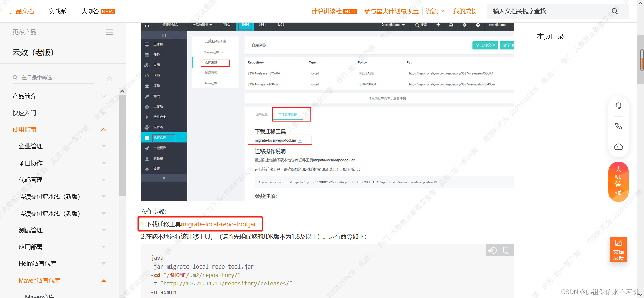Open the 大咖答疑 floating button
The height and width of the screenshot is (298, 644).
click(618, 182)
